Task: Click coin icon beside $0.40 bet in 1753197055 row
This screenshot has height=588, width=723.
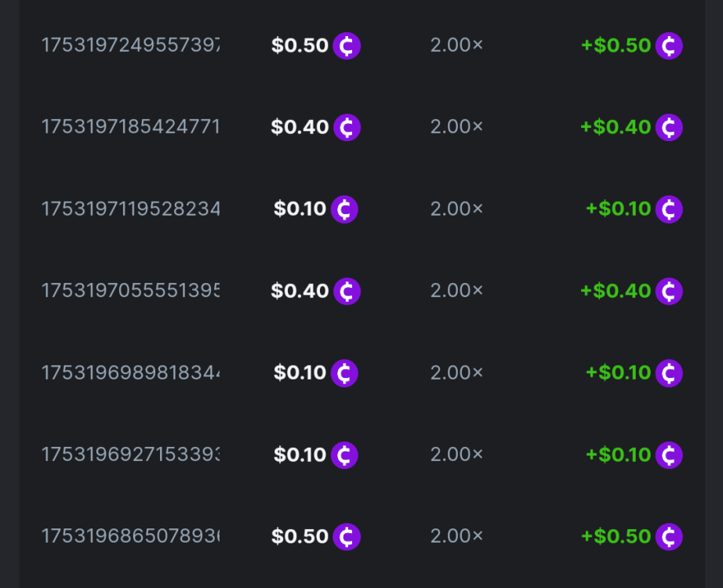Action: (347, 291)
